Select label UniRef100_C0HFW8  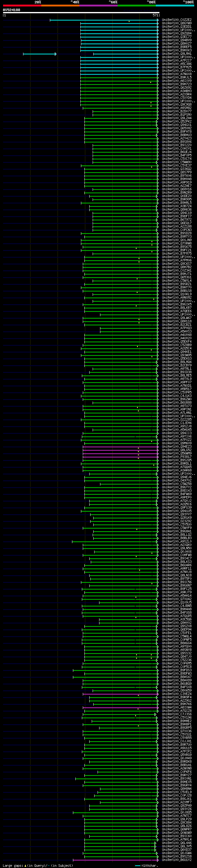[176, 555]
